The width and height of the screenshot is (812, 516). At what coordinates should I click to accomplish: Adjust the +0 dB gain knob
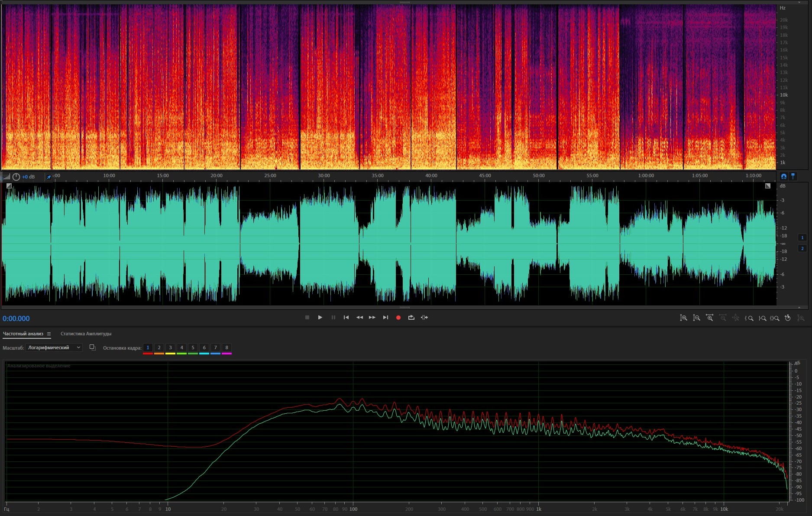click(x=16, y=177)
